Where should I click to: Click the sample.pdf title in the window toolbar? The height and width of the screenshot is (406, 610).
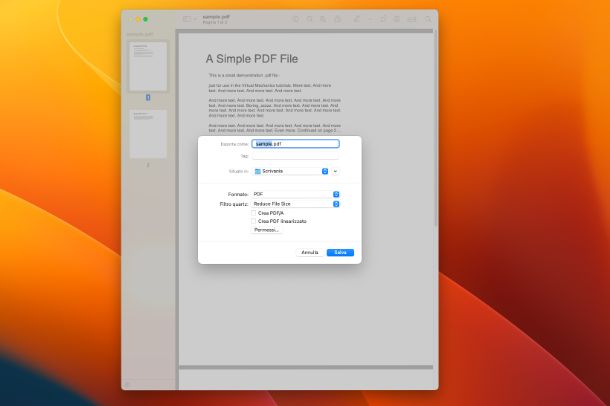[x=216, y=17]
